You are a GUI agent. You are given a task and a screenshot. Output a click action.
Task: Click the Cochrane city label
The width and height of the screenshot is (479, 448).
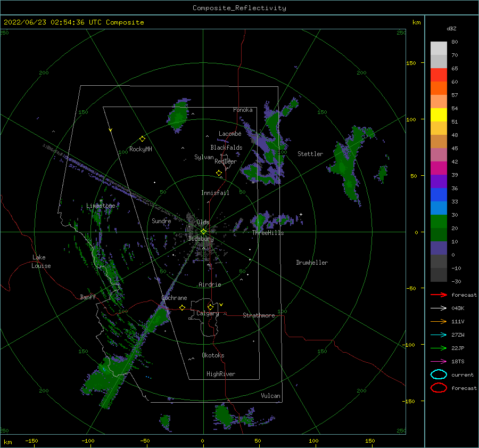tap(174, 298)
